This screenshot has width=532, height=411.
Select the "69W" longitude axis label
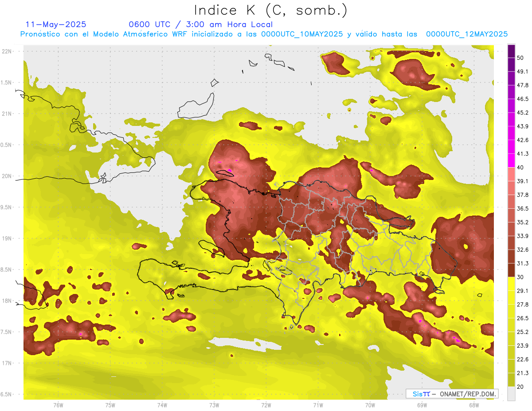click(422, 405)
